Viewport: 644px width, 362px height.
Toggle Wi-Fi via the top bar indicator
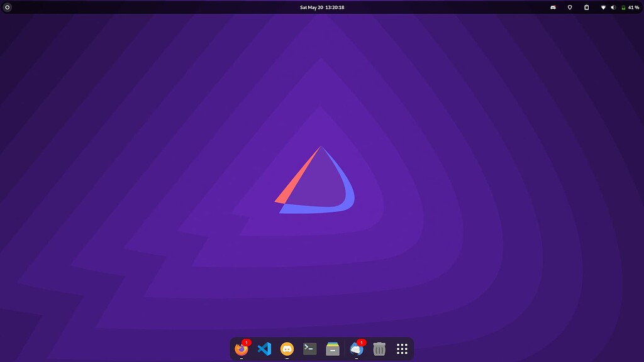(602, 7)
